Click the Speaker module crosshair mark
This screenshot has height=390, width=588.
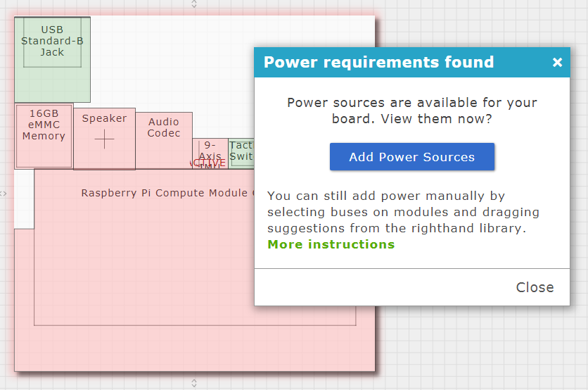[104, 139]
